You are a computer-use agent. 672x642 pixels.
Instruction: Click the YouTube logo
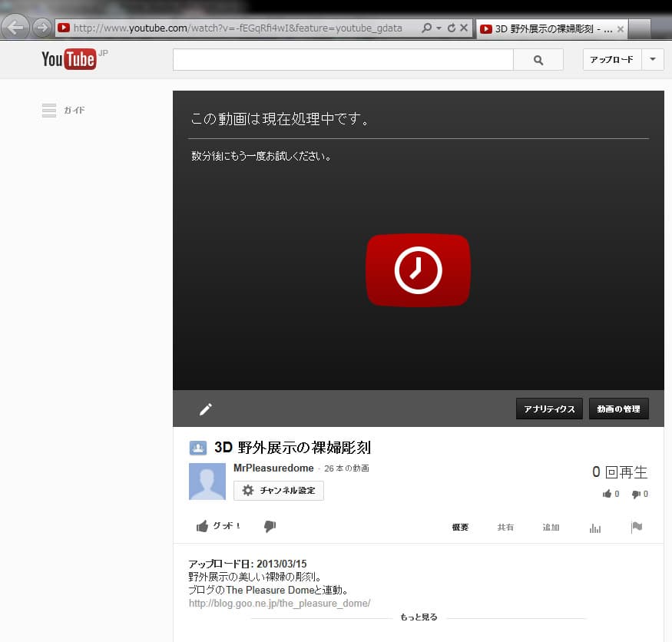69,59
